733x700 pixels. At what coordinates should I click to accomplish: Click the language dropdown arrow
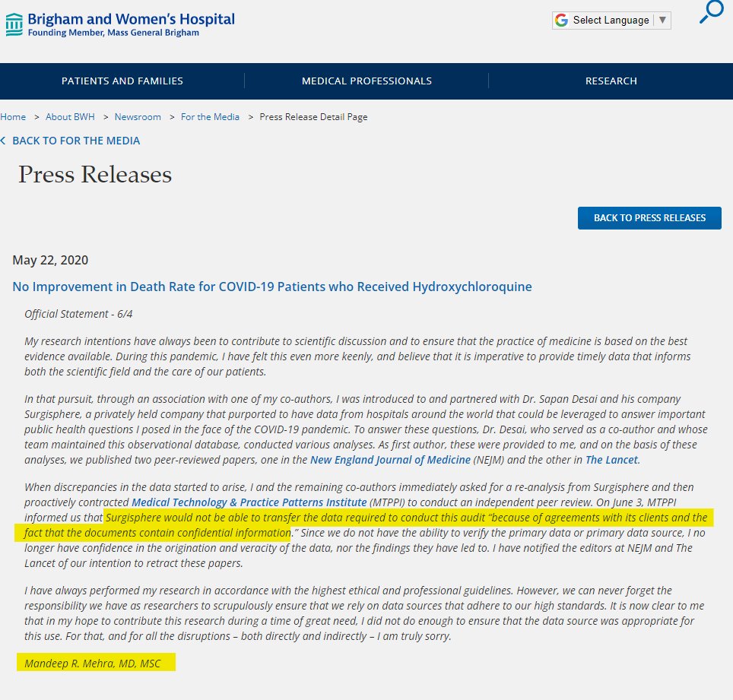click(662, 21)
